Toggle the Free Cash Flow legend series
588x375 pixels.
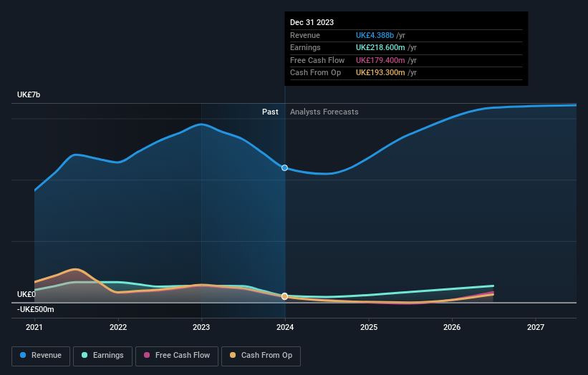click(x=177, y=356)
